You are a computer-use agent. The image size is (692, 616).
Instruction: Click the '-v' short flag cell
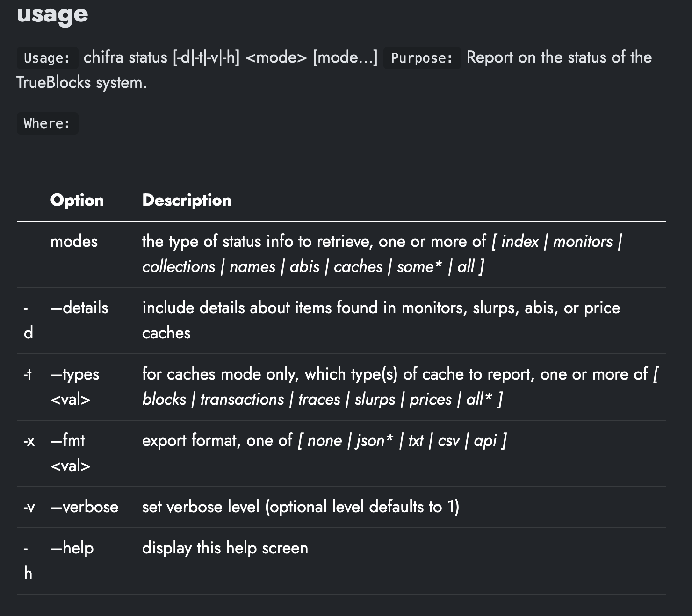click(29, 507)
